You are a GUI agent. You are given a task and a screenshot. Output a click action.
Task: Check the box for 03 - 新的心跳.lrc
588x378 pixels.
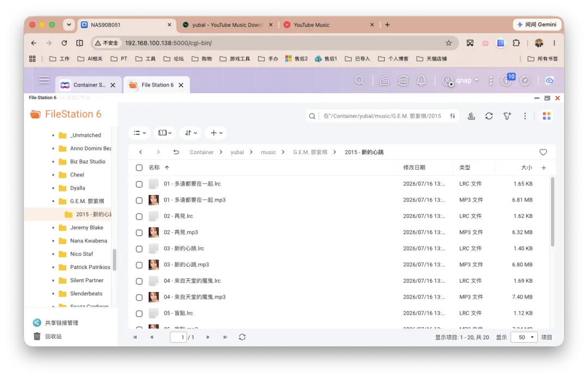point(139,248)
